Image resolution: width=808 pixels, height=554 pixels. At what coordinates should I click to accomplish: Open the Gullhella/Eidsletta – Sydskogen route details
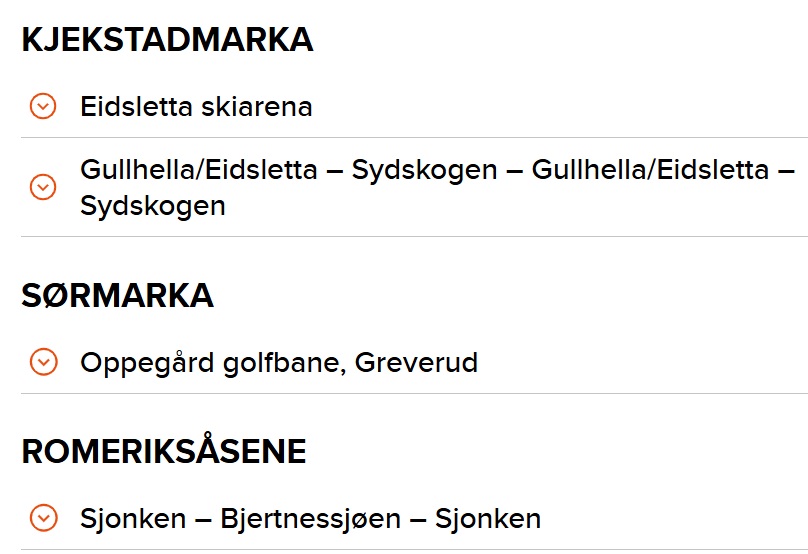(414, 187)
